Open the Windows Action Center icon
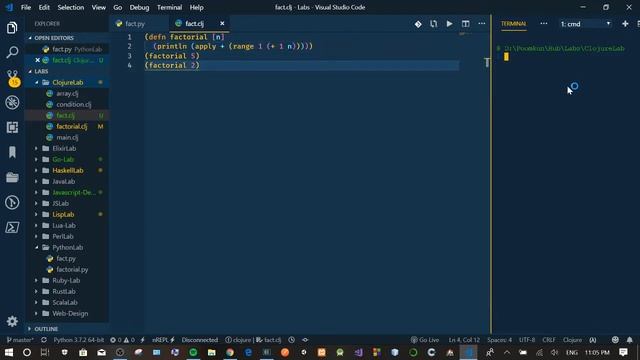The height and width of the screenshot is (360, 640). tap(623, 352)
